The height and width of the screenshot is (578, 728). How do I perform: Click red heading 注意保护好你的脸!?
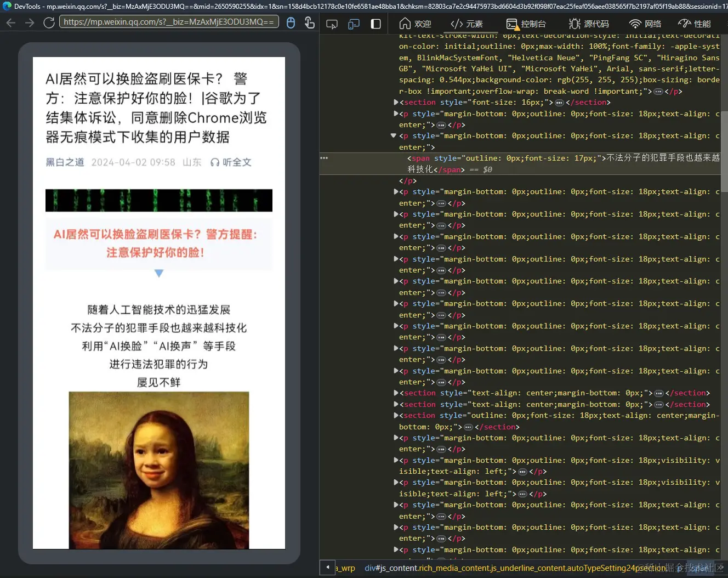pyautogui.click(x=156, y=253)
